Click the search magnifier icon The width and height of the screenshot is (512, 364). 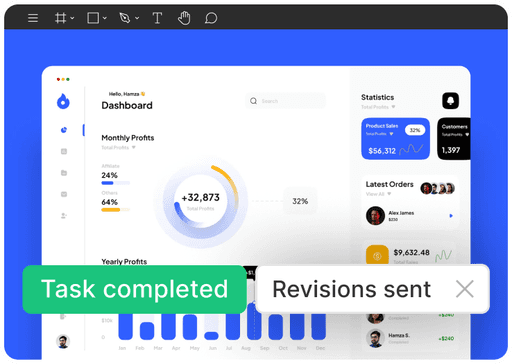[253, 101]
